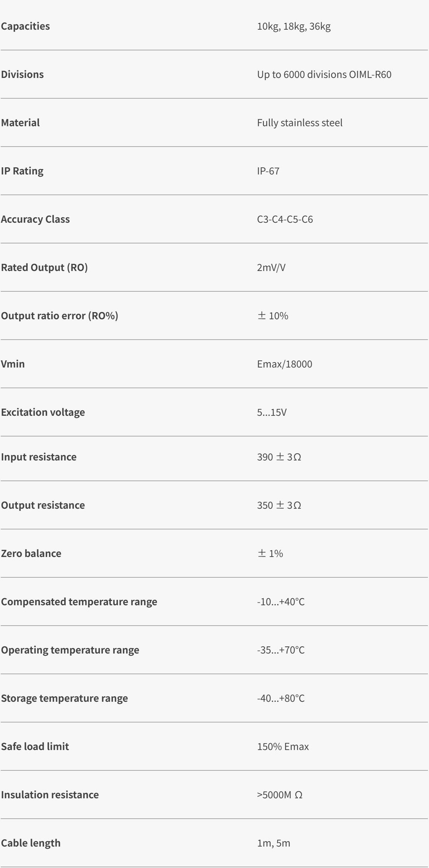This screenshot has width=429, height=868.
Task: Click the Output ratio error (RO%) label
Action: (59, 316)
